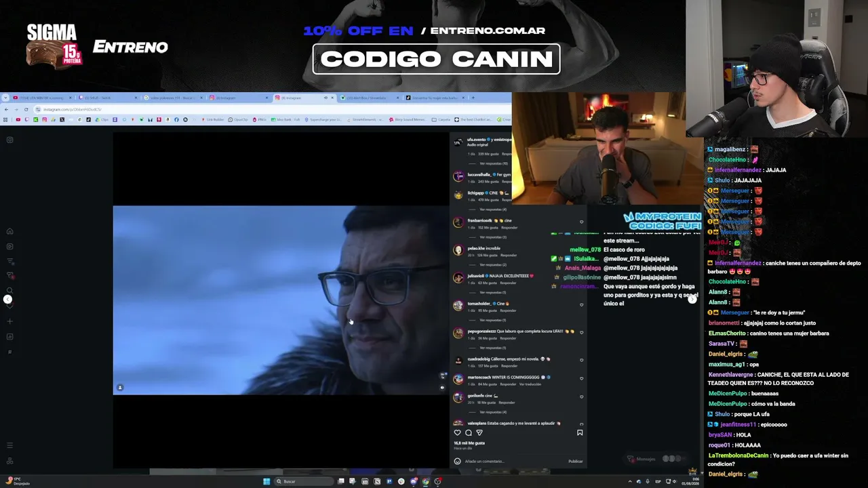Screen dimensions: 868x488
Task: Save the post with bookmark icon
Action: (x=580, y=432)
